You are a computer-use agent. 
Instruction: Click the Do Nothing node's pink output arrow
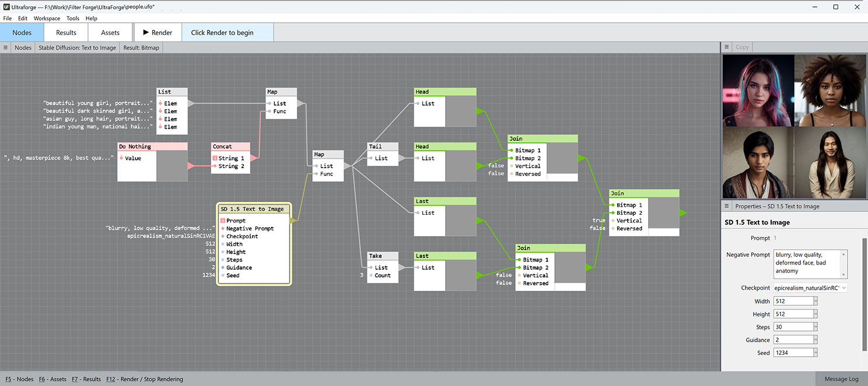coord(191,166)
